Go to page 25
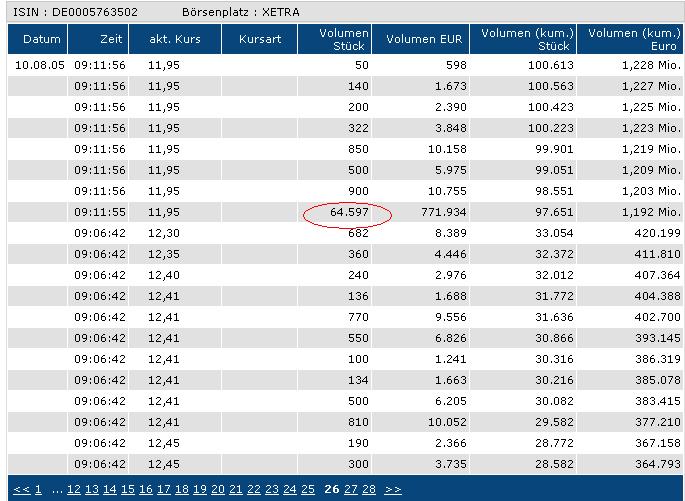 click(x=308, y=489)
